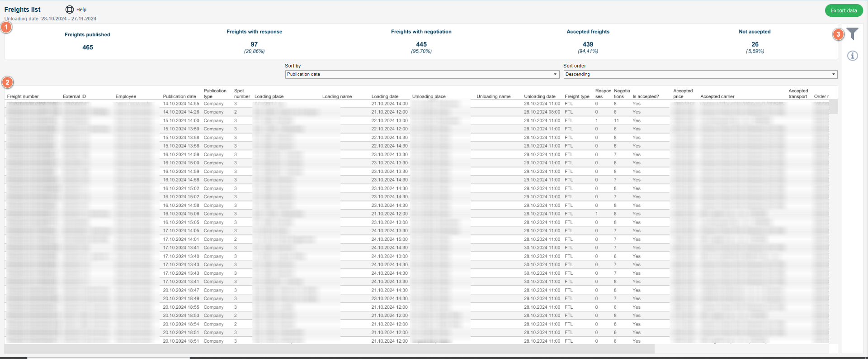868x359 pixels.
Task: Click the Accepted price column header
Action: [683, 94]
